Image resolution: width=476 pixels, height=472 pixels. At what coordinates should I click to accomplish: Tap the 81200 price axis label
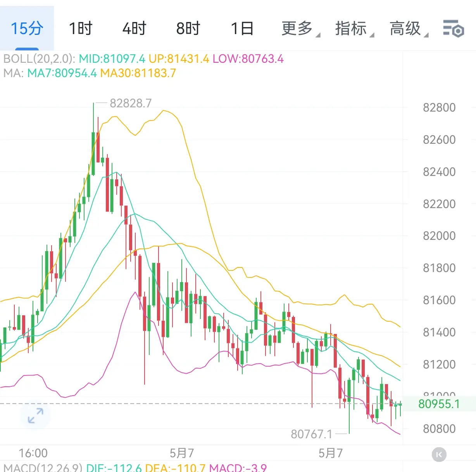[x=439, y=364]
